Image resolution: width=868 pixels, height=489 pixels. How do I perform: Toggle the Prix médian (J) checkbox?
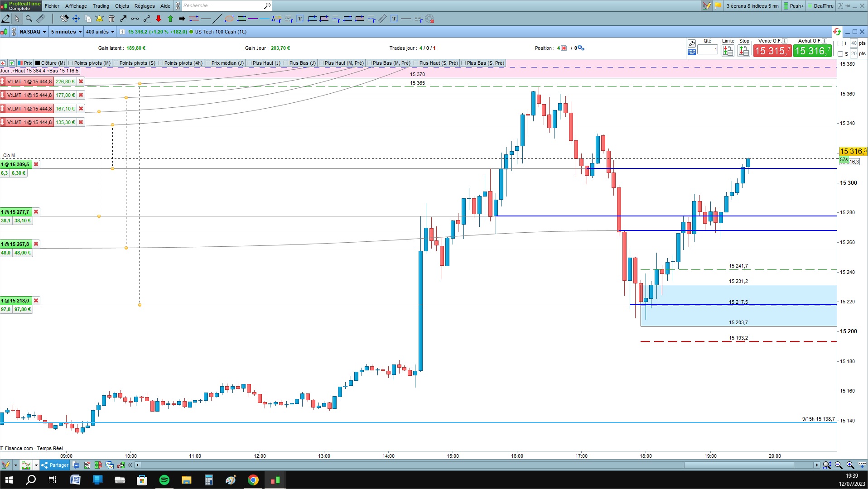(x=208, y=63)
